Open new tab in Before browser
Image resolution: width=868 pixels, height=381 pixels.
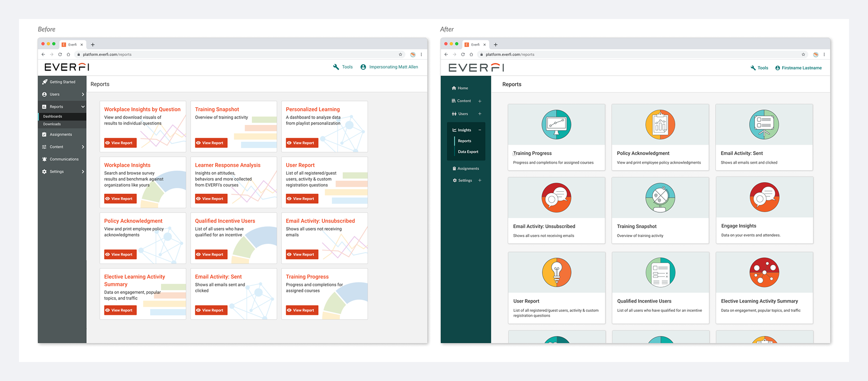click(x=93, y=45)
